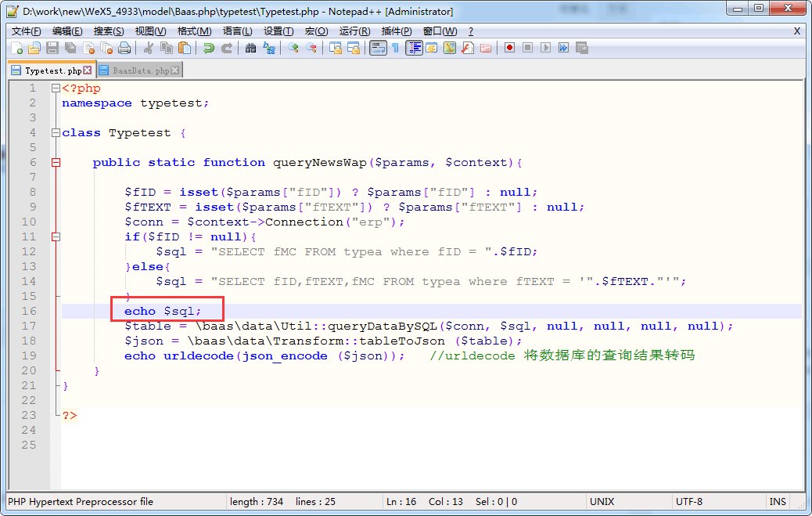Click the '?>' closing tag on line 23
The image size is (812, 516).
pyautogui.click(x=70, y=416)
